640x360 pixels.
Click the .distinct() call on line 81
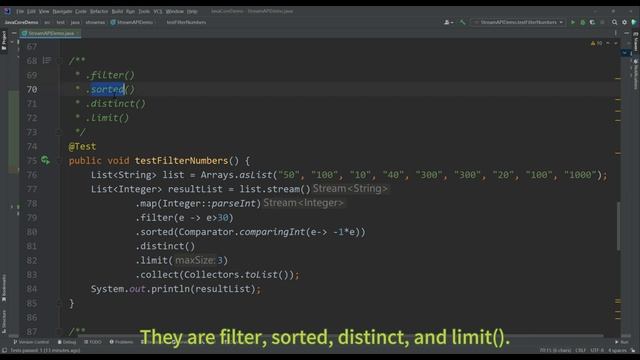(x=165, y=246)
